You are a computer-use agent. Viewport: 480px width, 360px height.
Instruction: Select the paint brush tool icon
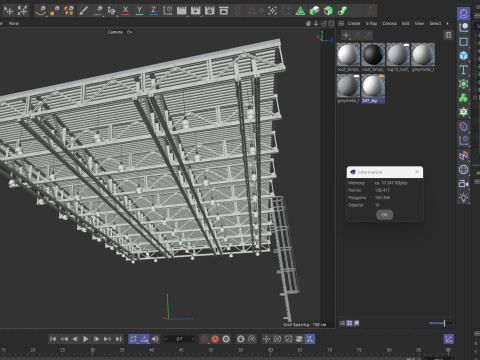(83, 11)
